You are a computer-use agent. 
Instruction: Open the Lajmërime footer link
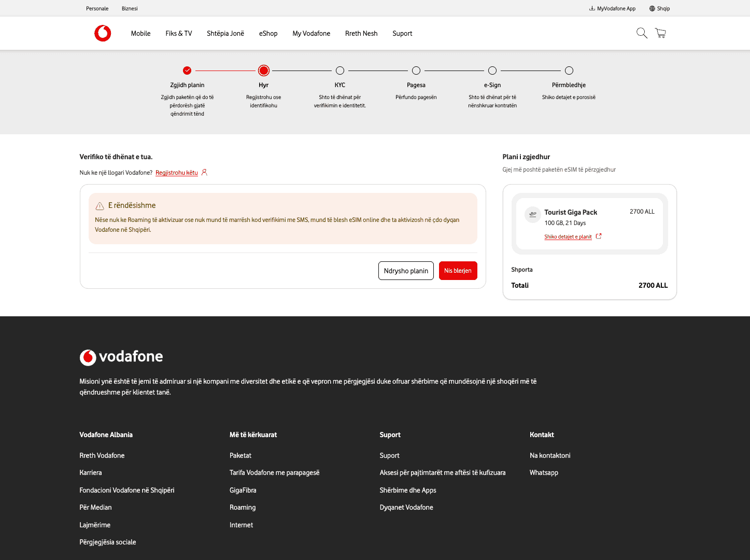click(95, 525)
